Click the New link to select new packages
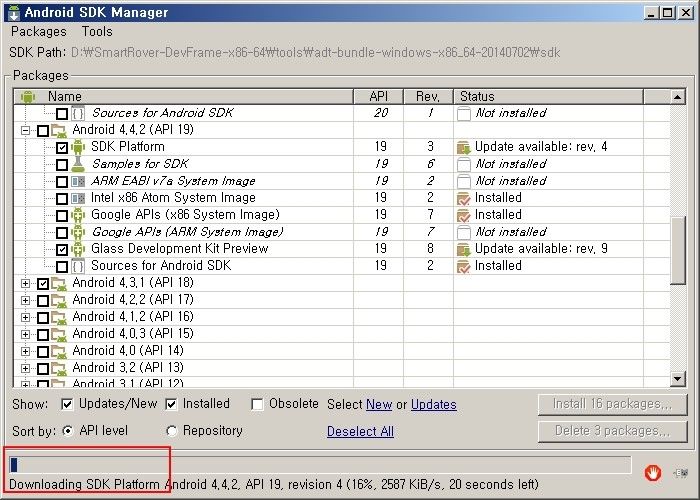This screenshot has width=700, height=500. pyautogui.click(x=379, y=404)
